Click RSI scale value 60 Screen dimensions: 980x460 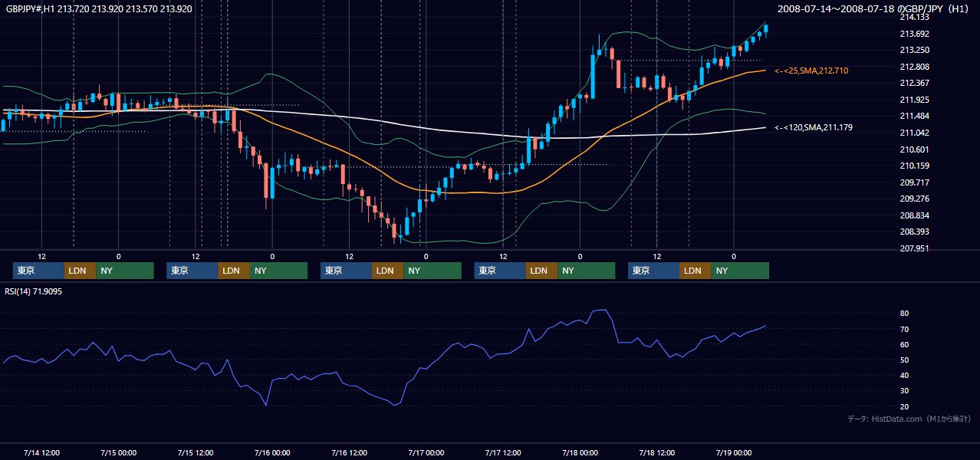(x=904, y=344)
